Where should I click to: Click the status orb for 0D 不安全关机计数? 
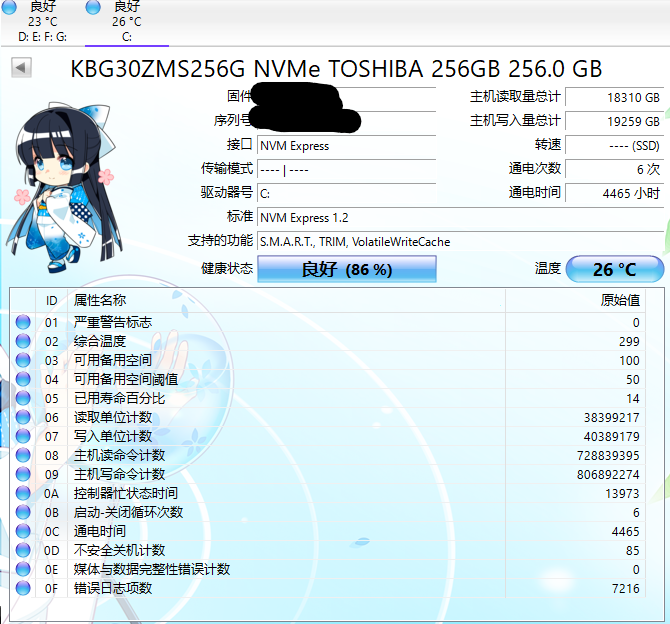(x=23, y=550)
